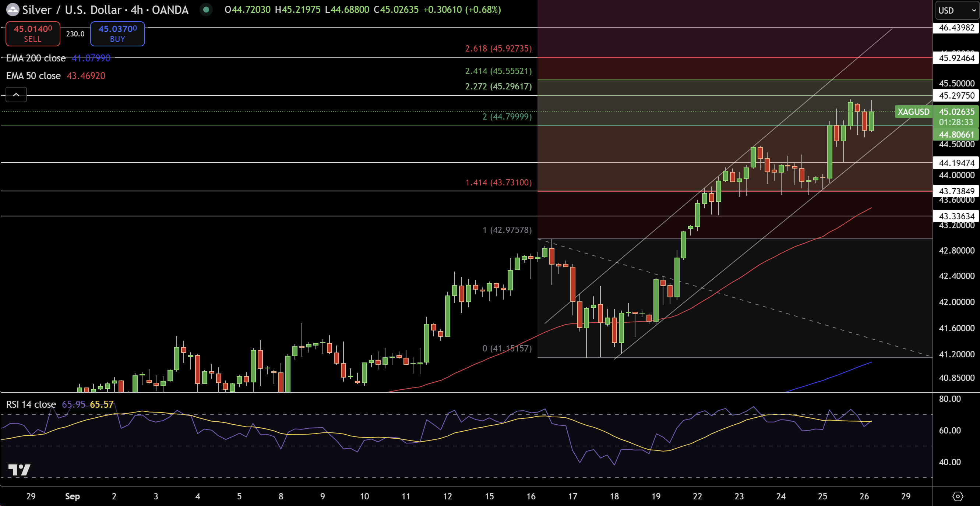Click date 17 on time axis

point(572,496)
